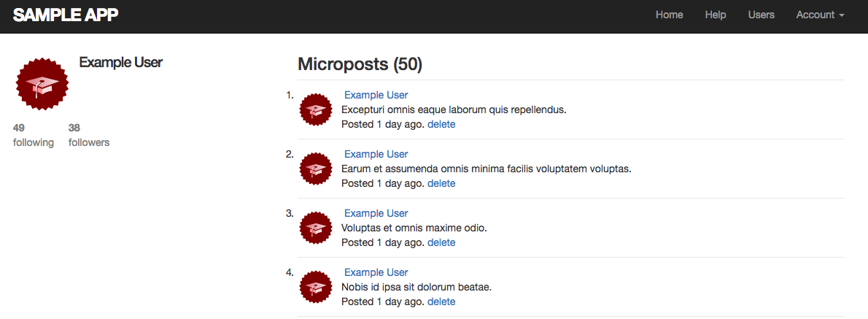
Task: Click avatar beside the third micropost
Action: [x=316, y=228]
